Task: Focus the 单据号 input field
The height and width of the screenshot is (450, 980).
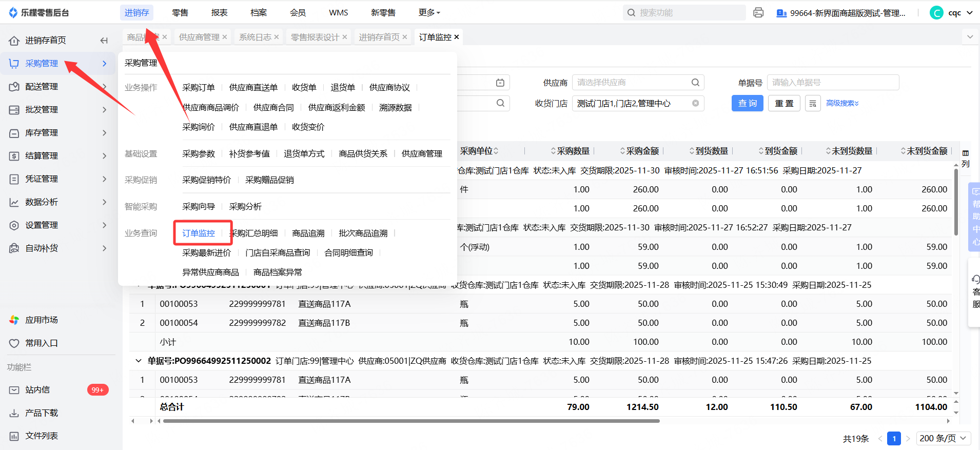Action: (833, 83)
